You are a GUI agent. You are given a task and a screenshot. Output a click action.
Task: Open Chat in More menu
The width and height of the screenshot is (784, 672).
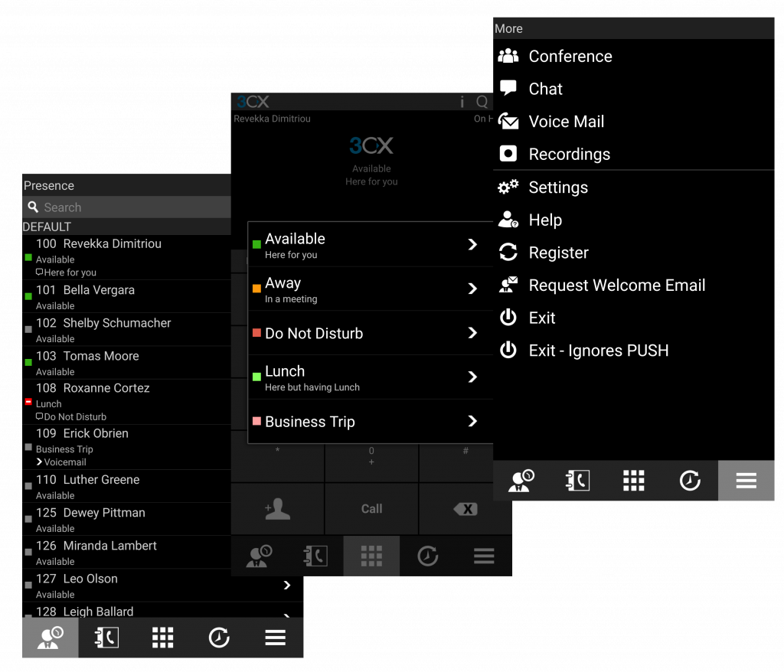pyautogui.click(x=633, y=89)
